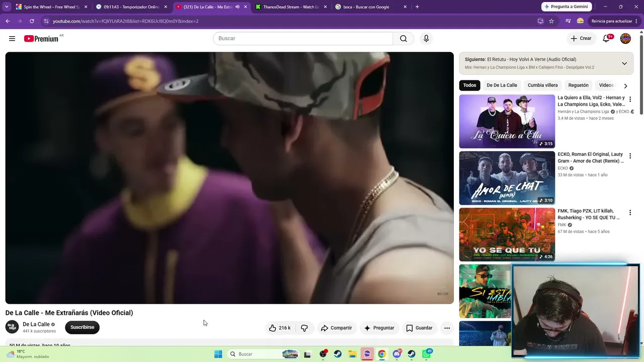The height and width of the screenshot is (362, 644).
Task: Click the magnifier search button on YouTube
Action: point(404,39)
